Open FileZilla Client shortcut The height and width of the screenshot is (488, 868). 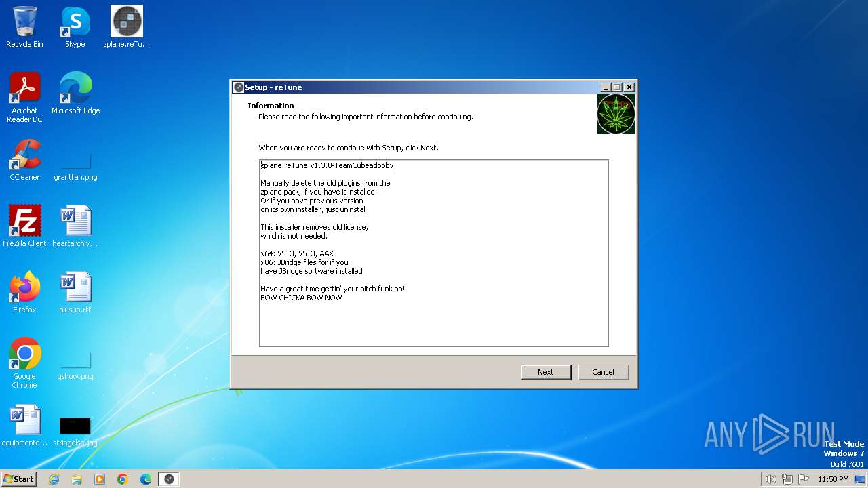[24, 226]
